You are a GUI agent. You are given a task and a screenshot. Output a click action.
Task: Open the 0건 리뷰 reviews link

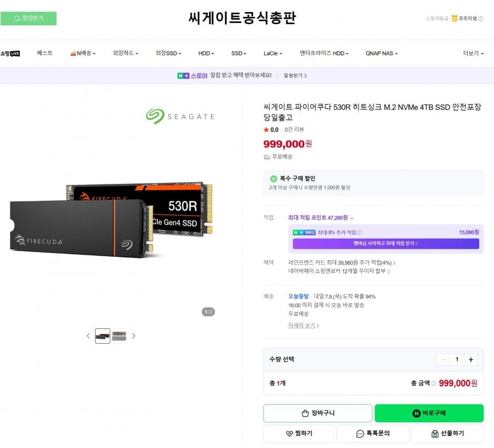(x=294, y=130)
